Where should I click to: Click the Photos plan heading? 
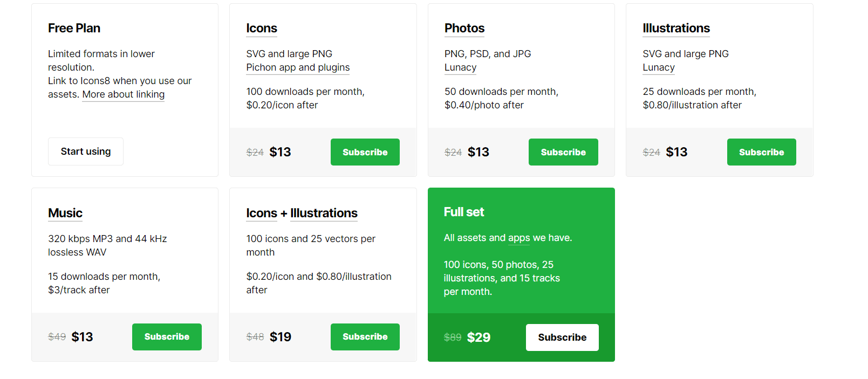[464, 28]
